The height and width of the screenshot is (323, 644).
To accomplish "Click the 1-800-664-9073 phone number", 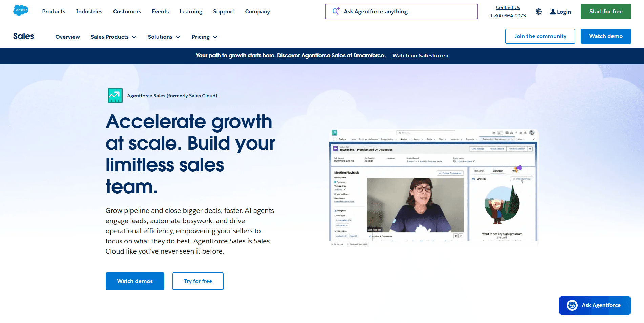I will point(508,16).
